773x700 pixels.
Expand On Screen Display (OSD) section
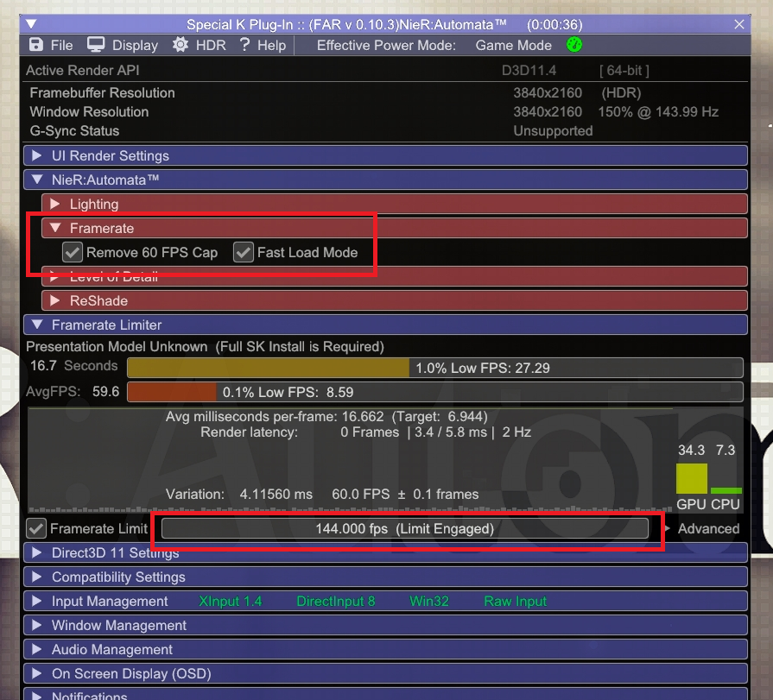tap(385, 673)
